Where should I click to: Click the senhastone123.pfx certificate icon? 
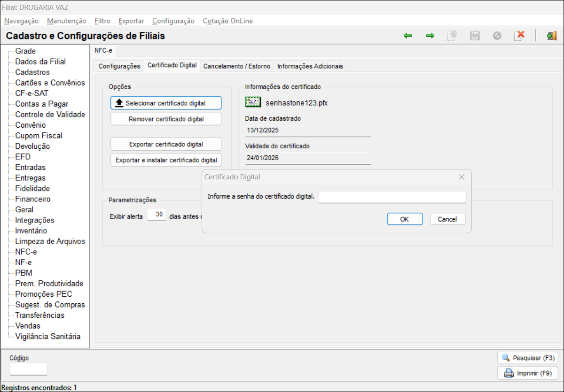tap(253, 102)
